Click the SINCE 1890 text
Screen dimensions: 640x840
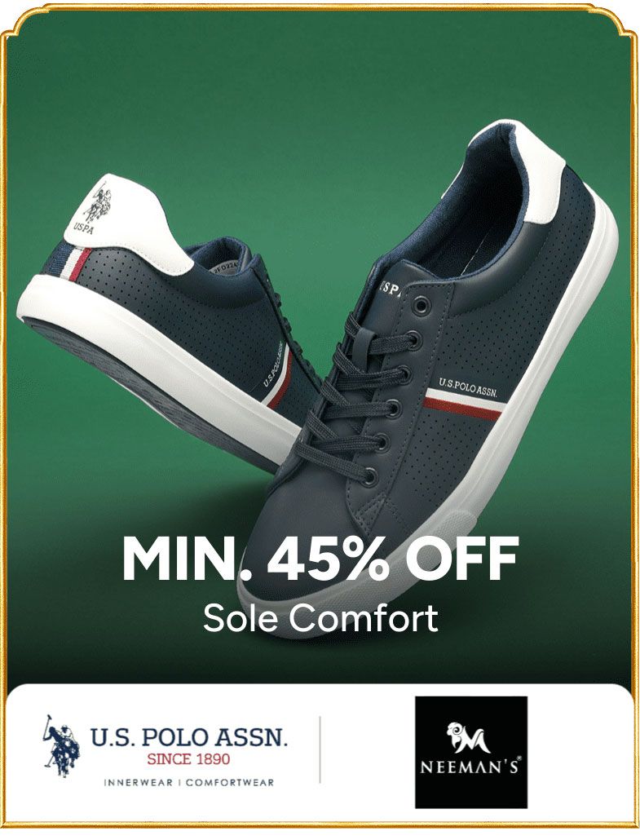188,759
